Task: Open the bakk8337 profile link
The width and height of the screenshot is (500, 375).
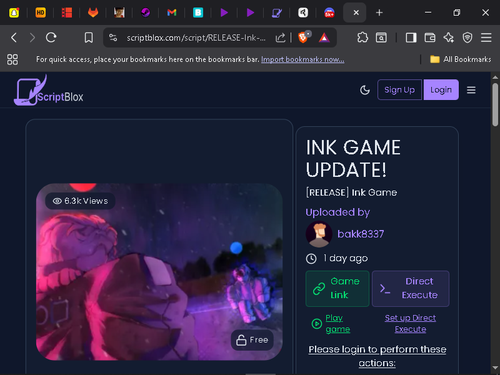Action: 361,234
